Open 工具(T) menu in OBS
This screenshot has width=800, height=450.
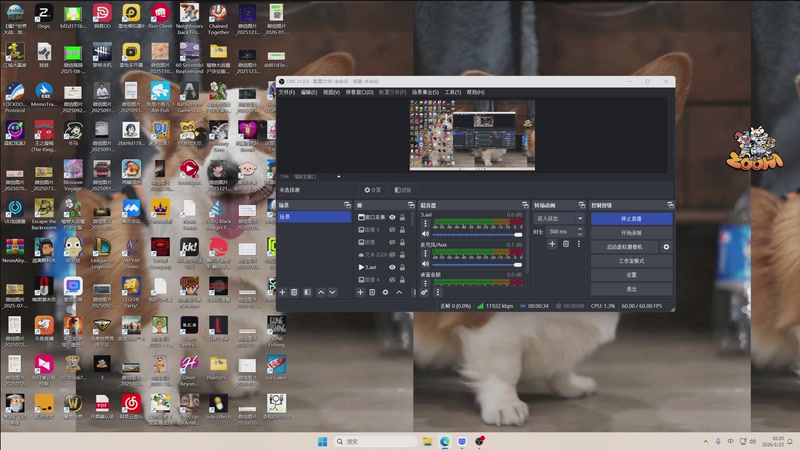click(453, 92)
